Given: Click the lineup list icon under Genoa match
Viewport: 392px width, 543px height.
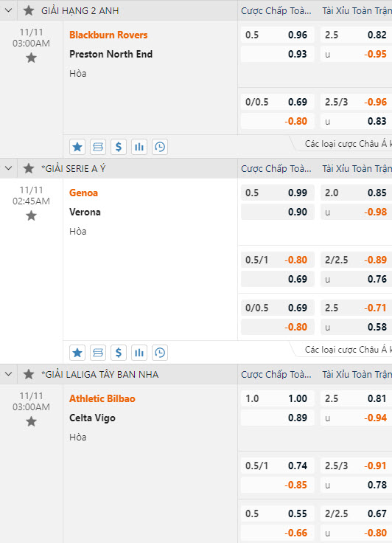Looking at the screenshot, I should point(98,353).
